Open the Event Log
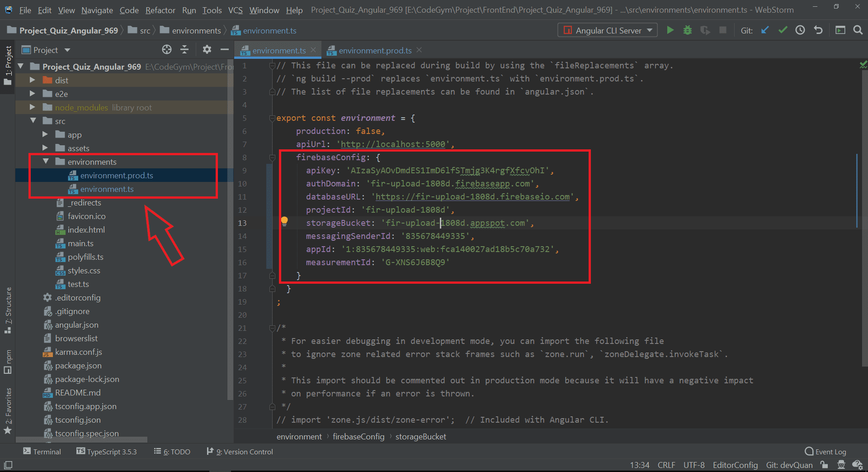 pyautogui.click(x=826, y=452)
